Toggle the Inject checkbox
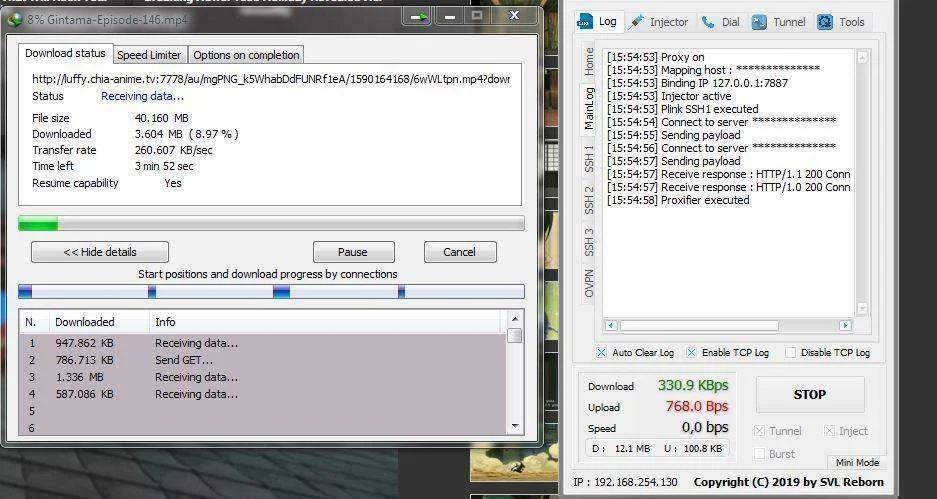The image size is (937, 499). [829, 431]
